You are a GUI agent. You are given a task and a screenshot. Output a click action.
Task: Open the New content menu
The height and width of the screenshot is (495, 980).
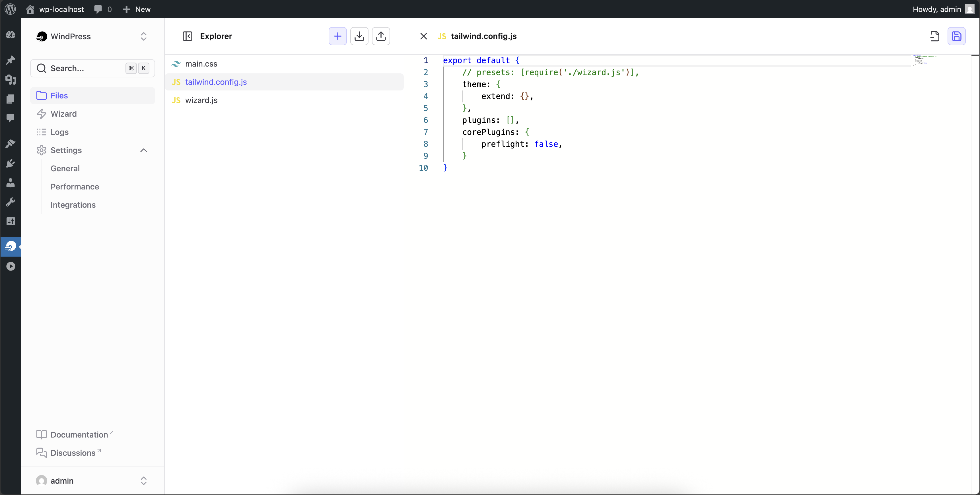click(x=137, y=9)
